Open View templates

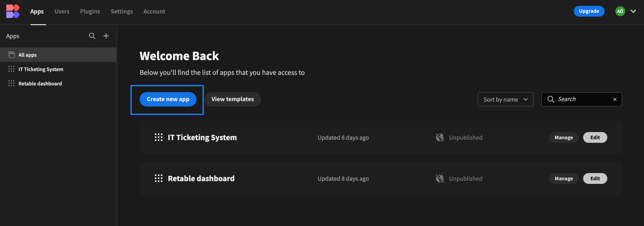[x=232, y=99]
